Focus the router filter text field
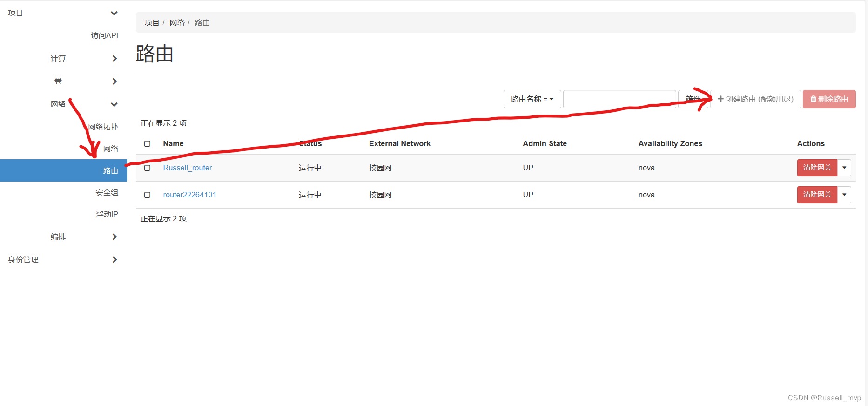868x406 pixels. click(x=619, y=99)
